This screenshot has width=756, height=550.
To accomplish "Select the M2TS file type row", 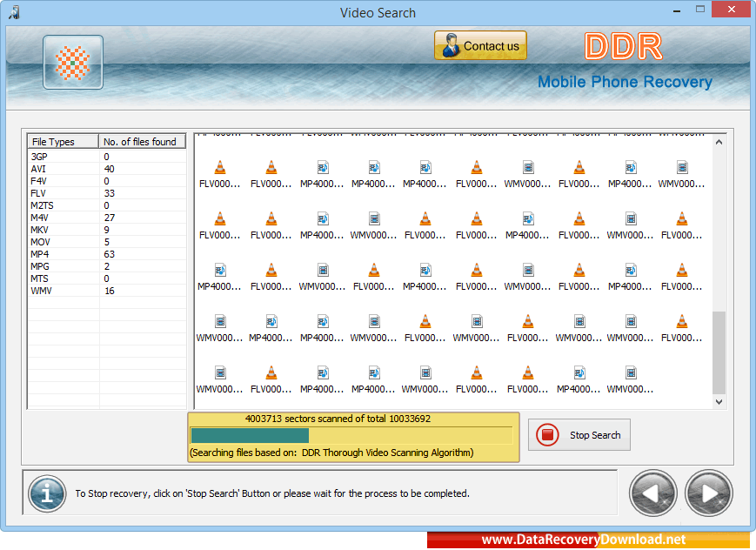I will click(107, 205).
